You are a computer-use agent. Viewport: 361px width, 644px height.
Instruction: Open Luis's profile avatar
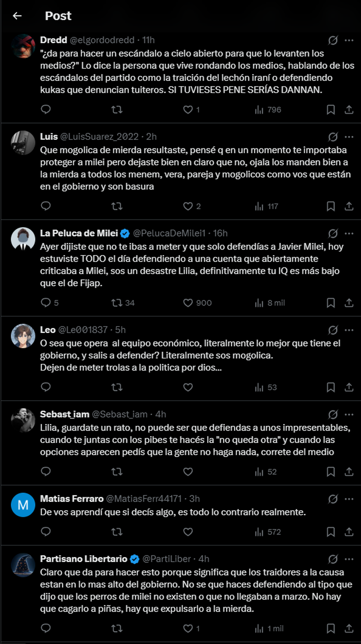point(23,143)
